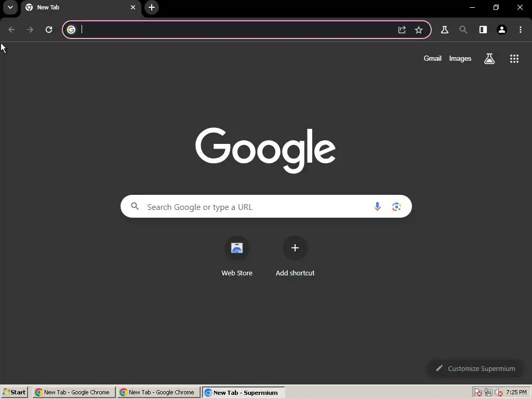This screenshot has width=532, height=399.
Task: Open Search Labs flask on page
Action: 489,59
